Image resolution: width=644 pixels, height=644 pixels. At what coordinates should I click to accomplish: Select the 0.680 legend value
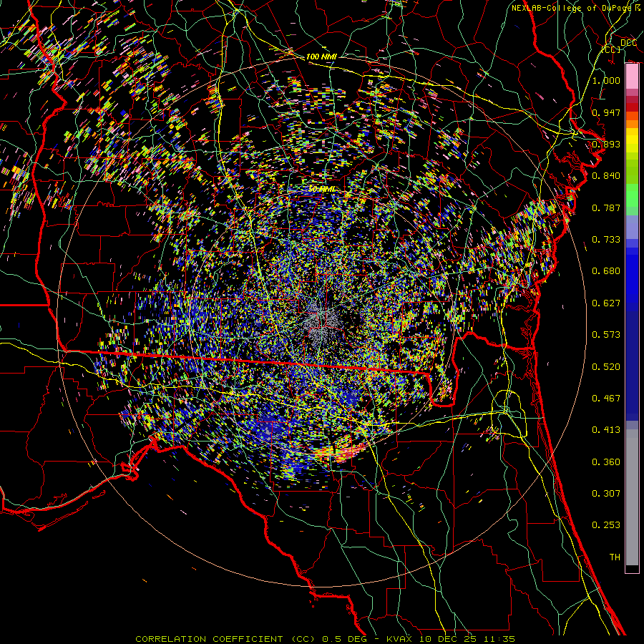pyautogui.click(x=606, y=271)
